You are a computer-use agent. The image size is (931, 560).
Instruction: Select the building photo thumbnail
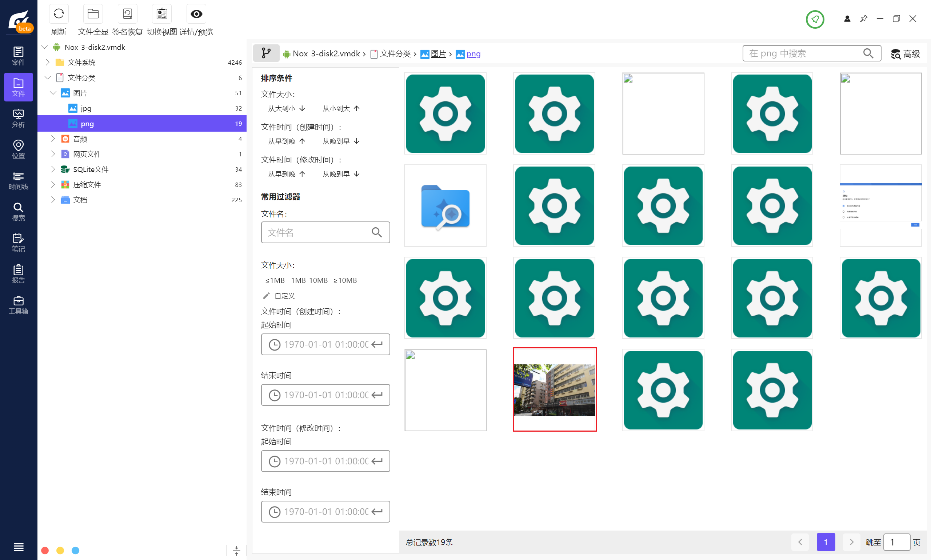[555, 389]
